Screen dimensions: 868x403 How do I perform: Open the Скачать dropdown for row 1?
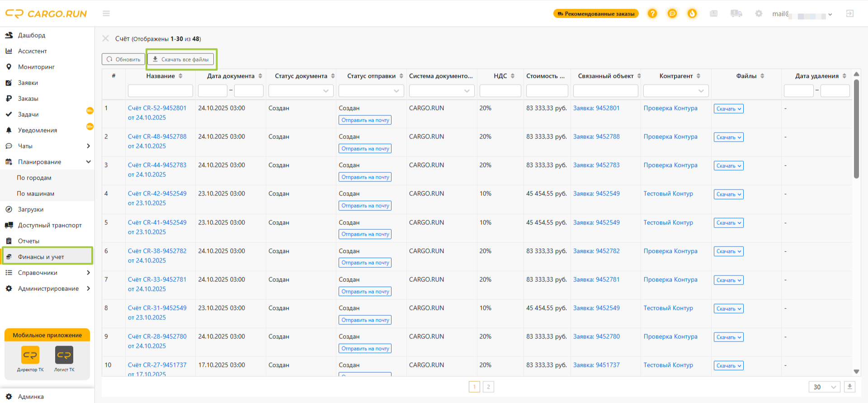[729, 109]
